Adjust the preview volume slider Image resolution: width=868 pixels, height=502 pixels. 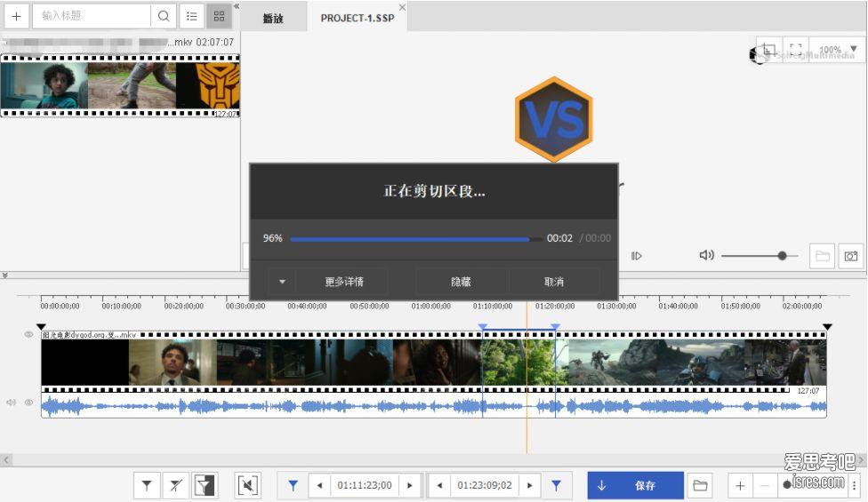click(759, 255)
